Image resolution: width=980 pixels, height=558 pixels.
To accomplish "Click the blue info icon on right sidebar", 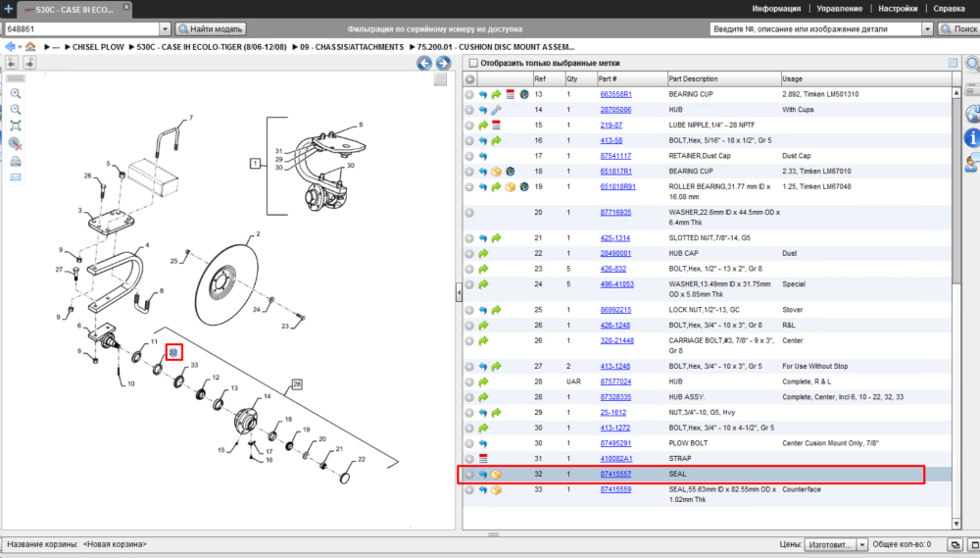I will click(972, 137).
